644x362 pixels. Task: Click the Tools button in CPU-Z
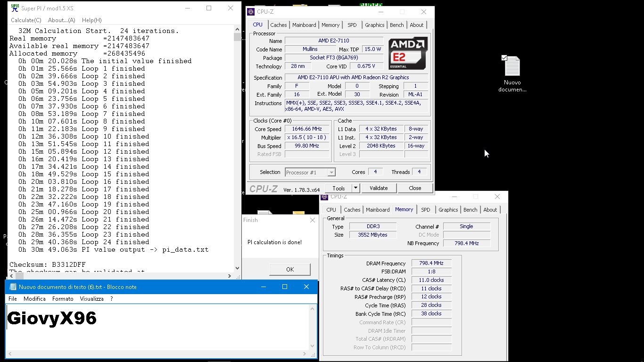tap(339, 188)
